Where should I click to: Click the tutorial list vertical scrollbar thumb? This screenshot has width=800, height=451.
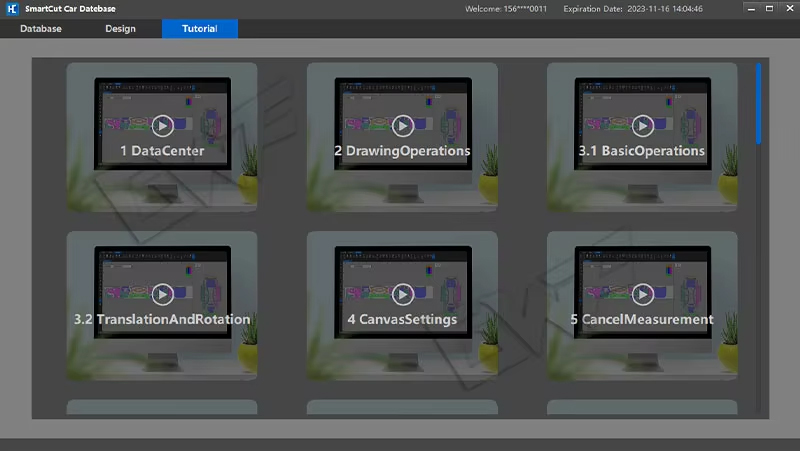pos(759,104)
